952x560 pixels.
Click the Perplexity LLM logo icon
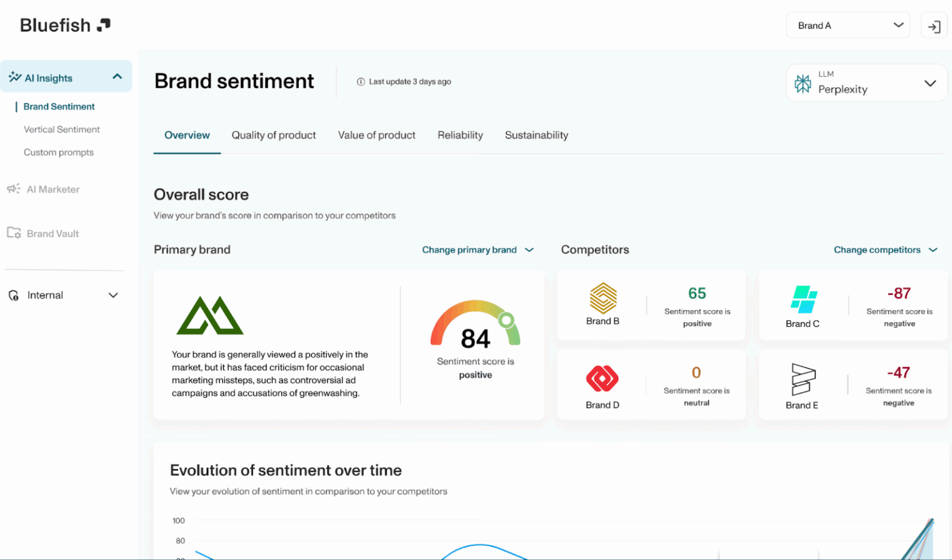[803, 82]
